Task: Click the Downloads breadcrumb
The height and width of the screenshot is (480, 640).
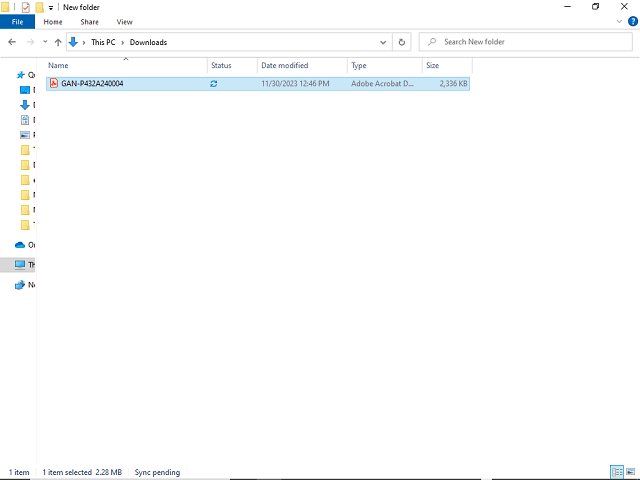Action: [x=148, y=42]
